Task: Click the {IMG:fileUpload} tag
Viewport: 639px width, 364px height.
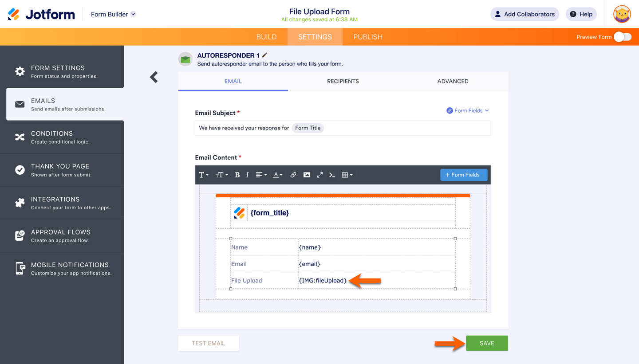Action: (x=323, y=281)
